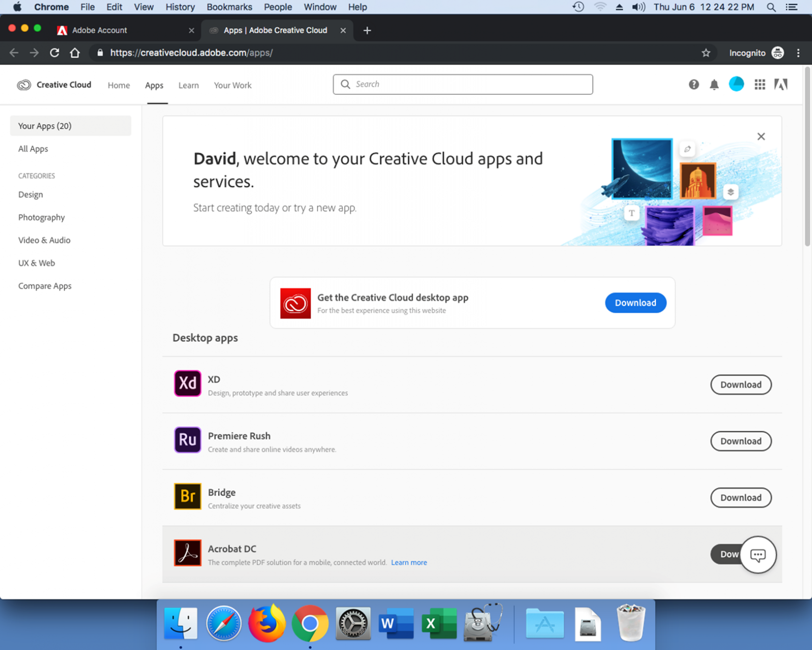Screen dimensions: 812x650
Task: Launch Microsoft Word from the Dock
Action: tap(396, 624)
